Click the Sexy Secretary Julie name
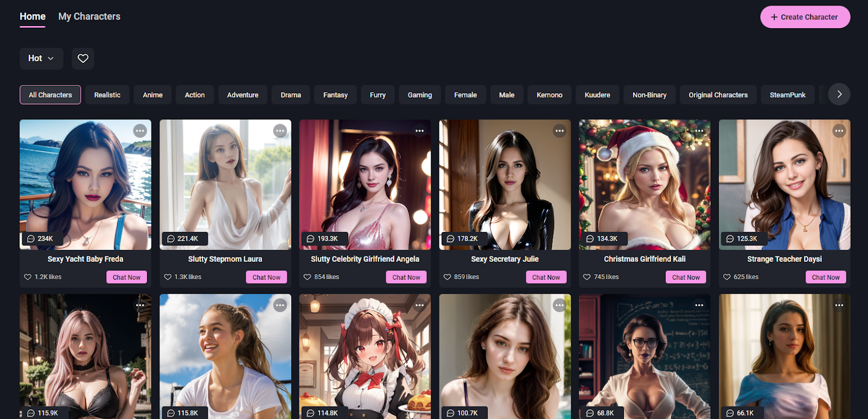The image size is (868, 419). click(505, 259)
